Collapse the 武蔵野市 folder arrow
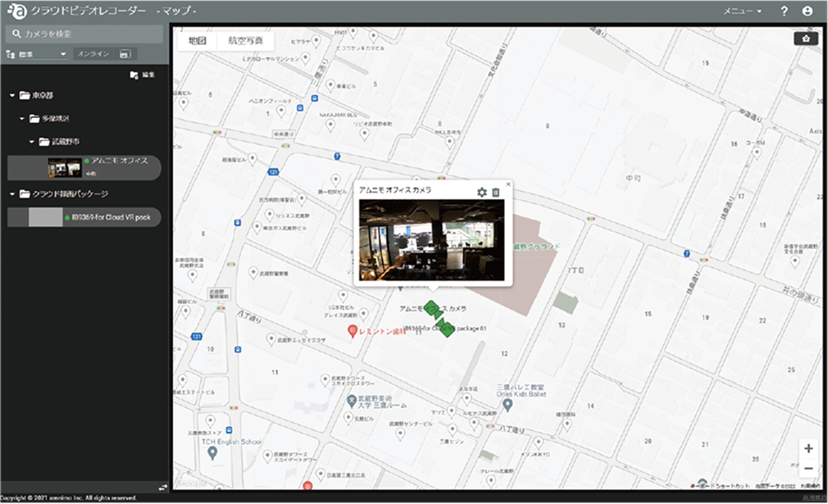Image resolution: width=828 pixels, height=504 pixels. coord(32,142)
